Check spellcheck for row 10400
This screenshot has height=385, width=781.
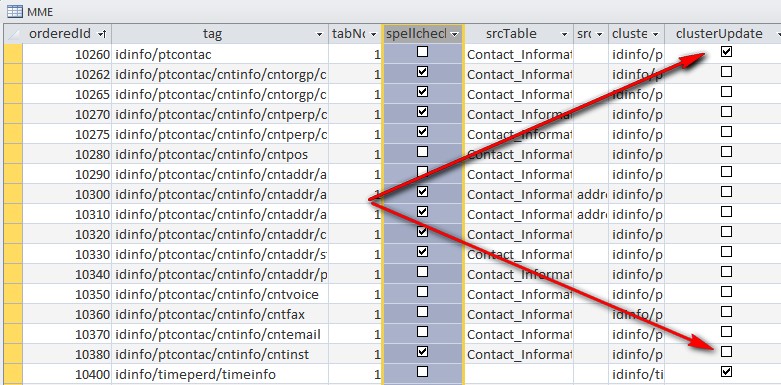pyautogui.click(x=422, y=372)
